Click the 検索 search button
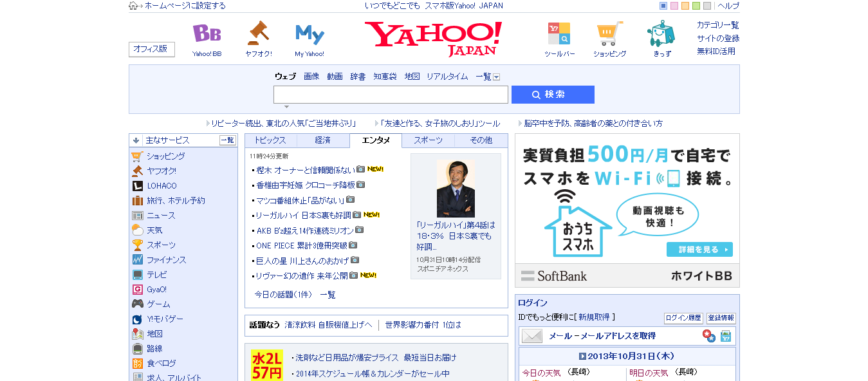The height and width of the screenshot is (381, 868). click(x=553, y=95)
